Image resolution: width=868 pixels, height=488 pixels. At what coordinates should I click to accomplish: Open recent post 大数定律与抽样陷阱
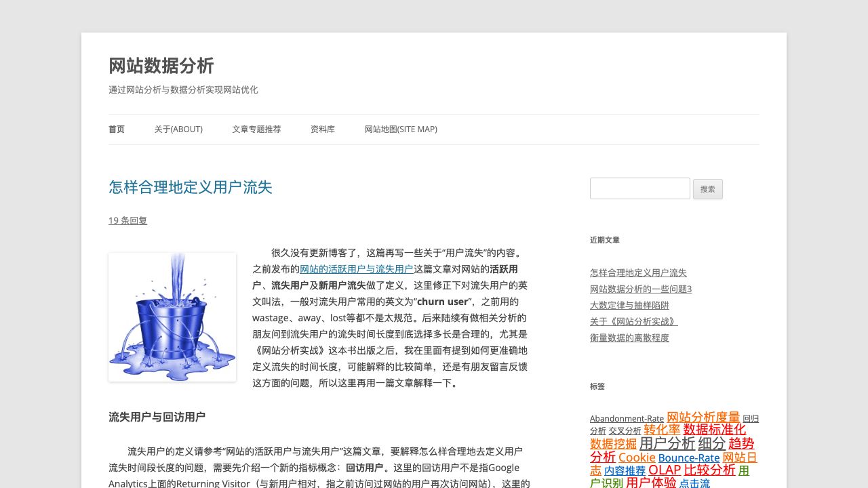(629, 305)
